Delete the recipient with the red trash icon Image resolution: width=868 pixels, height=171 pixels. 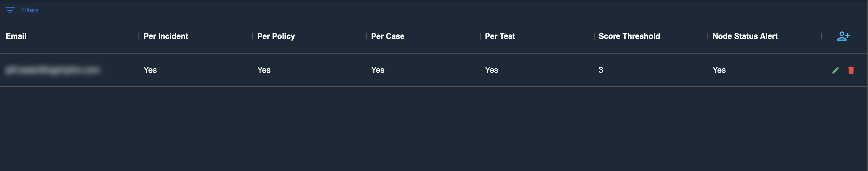pyautogui.click(x=851, y=70)
